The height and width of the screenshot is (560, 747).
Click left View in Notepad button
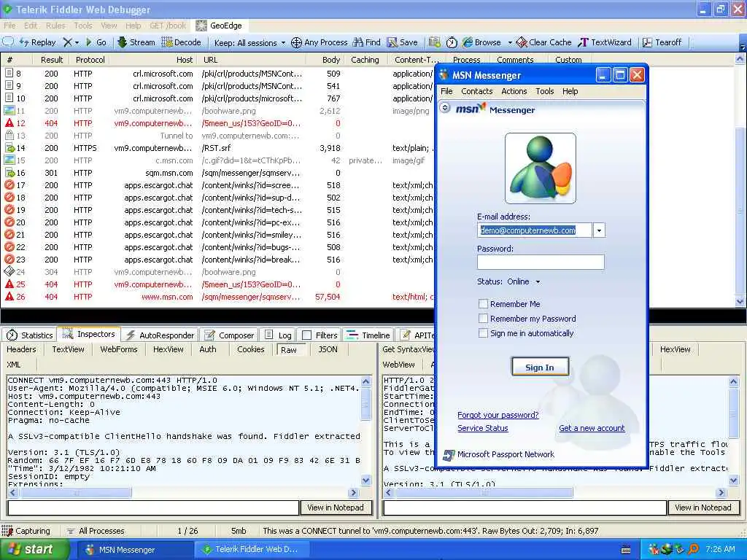click(336, 507)
